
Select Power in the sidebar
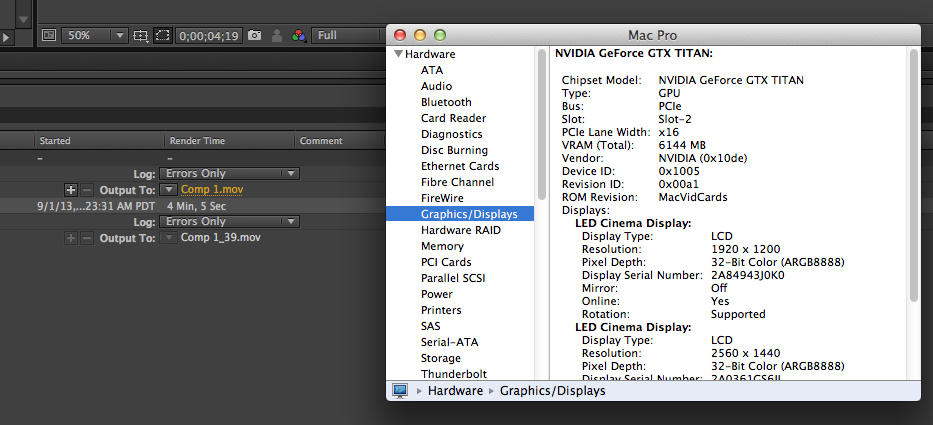click(x=437, y=295)
